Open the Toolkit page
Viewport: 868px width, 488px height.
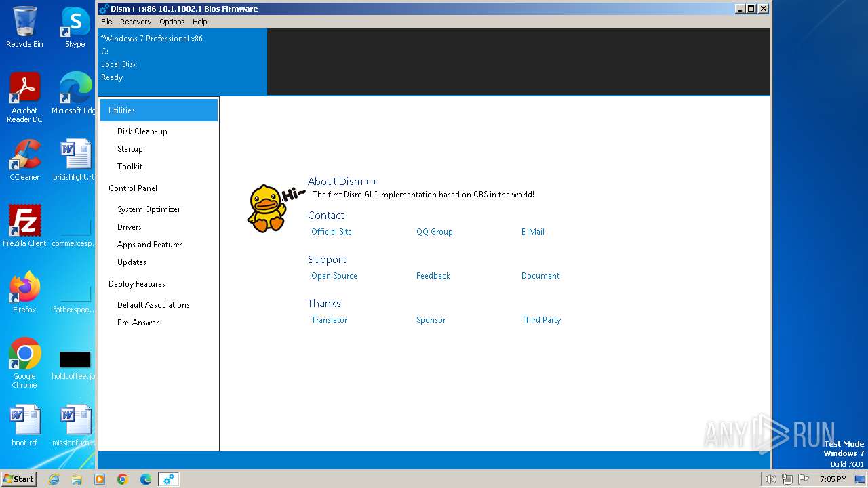pos(130,167)
